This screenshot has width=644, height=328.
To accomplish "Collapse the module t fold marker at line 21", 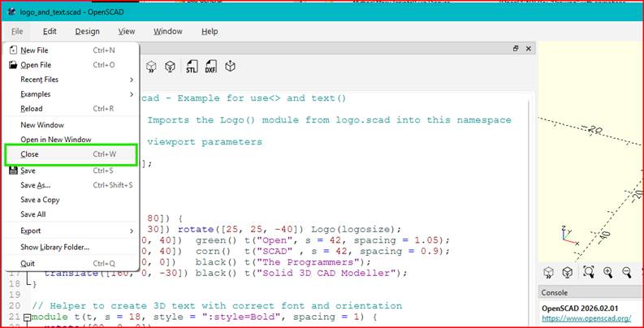I will click(27, 317).
